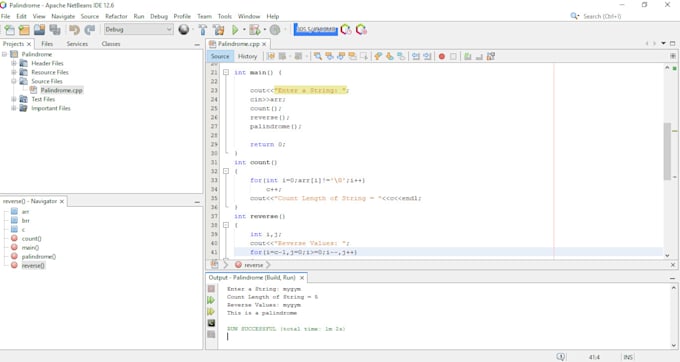
Task: Click the Find Next Occurrence icon
Action: coord(341,56)
